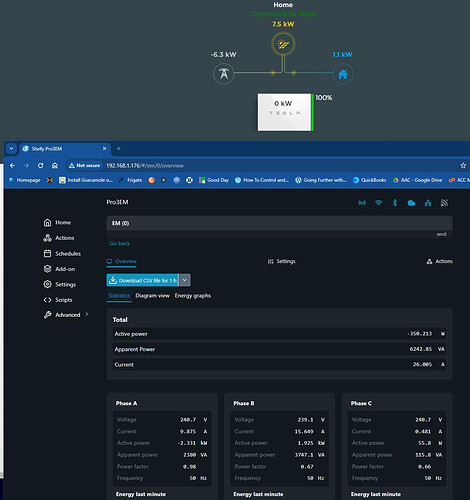Screen dimensions: 470x500
Task: Expand the Advanced sidebar menu chevron
Action: [87, 314]
